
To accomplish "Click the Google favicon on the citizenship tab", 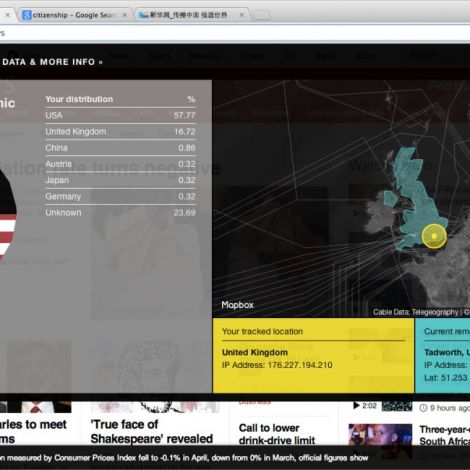I will pyautogui.click(x=26, y=15).
